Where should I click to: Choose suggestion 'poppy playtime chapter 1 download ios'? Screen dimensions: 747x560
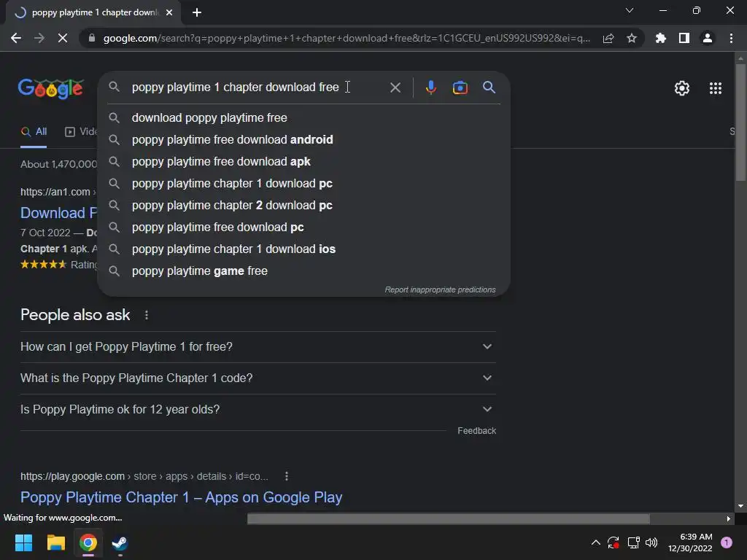coord(304,249)
